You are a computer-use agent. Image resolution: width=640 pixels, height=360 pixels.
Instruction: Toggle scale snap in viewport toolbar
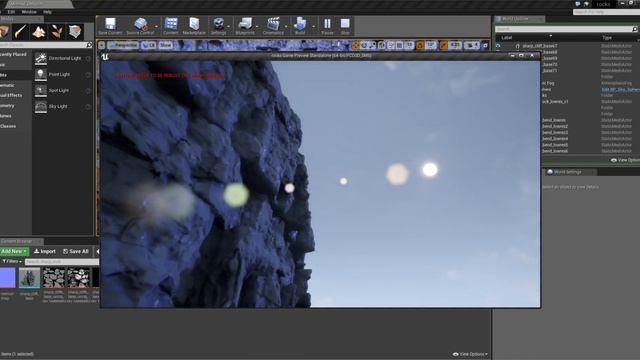point(444,45)
